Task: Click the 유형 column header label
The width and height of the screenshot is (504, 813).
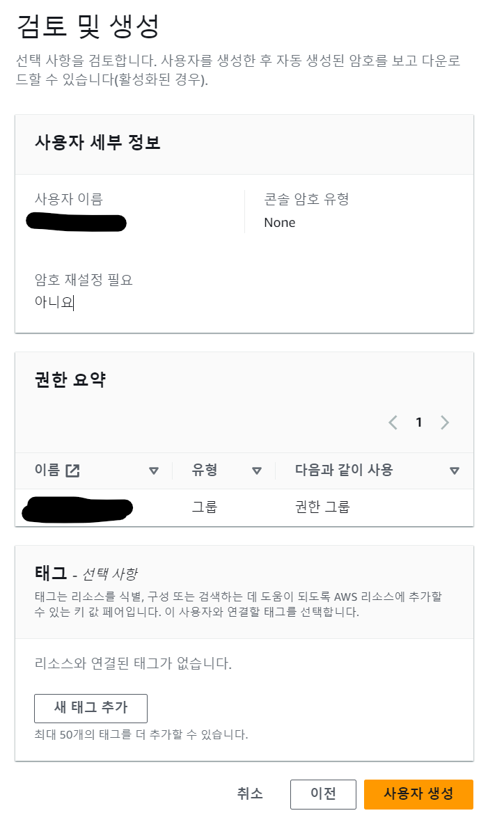Action: (x=205, y=470)
